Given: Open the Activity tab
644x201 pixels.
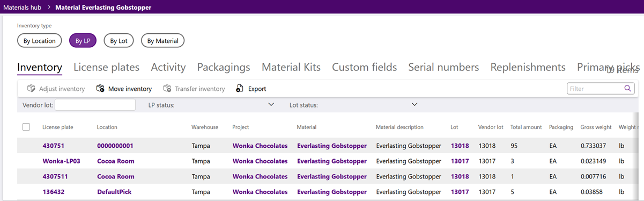Looking at the screenshot, I should [168, 67].
